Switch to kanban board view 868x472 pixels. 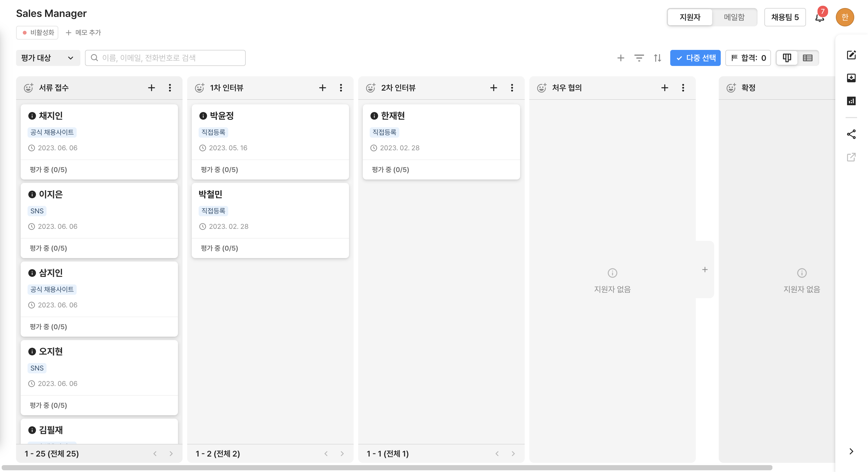(787, 58)
